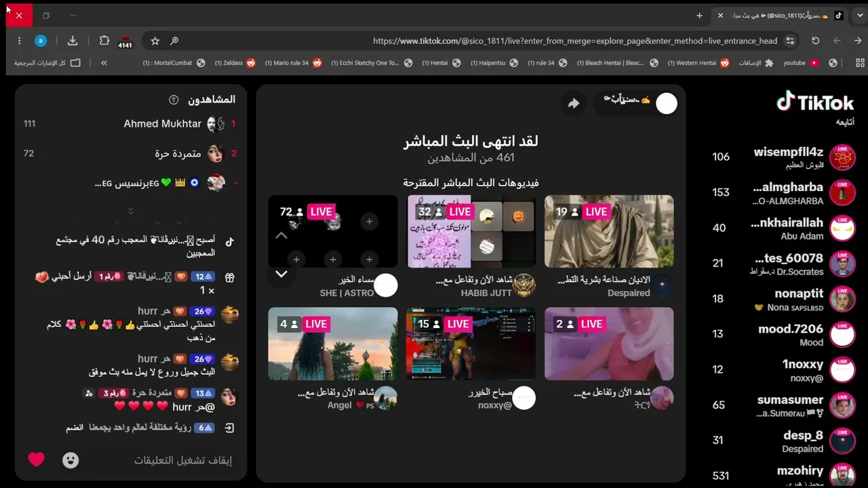Reload the TikTok page
Image resolution: width=868 pixels, height=488 pixels.
816,41
